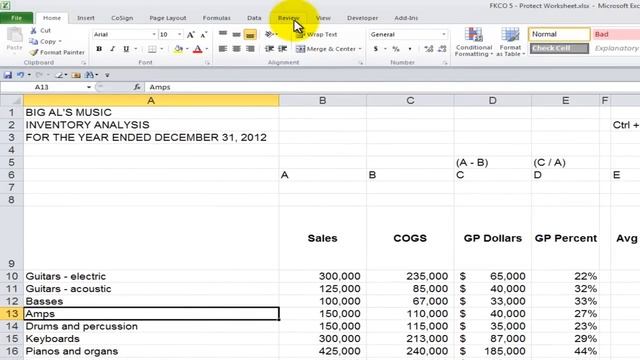Open the Merge & Center dropdown arrow
Image resolution: width=640 pixels, height=360 pixels.
coord(360,49)
